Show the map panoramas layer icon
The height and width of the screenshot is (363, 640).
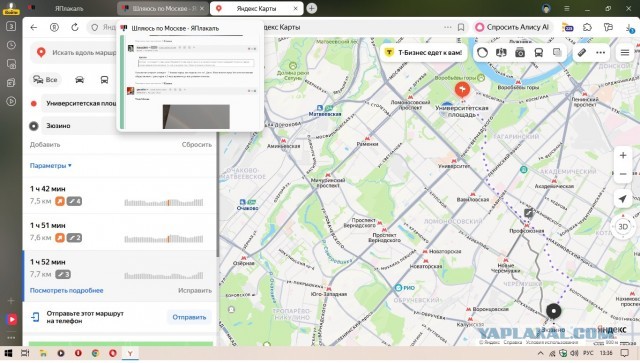pyautogui.click(x=501, y=53)
